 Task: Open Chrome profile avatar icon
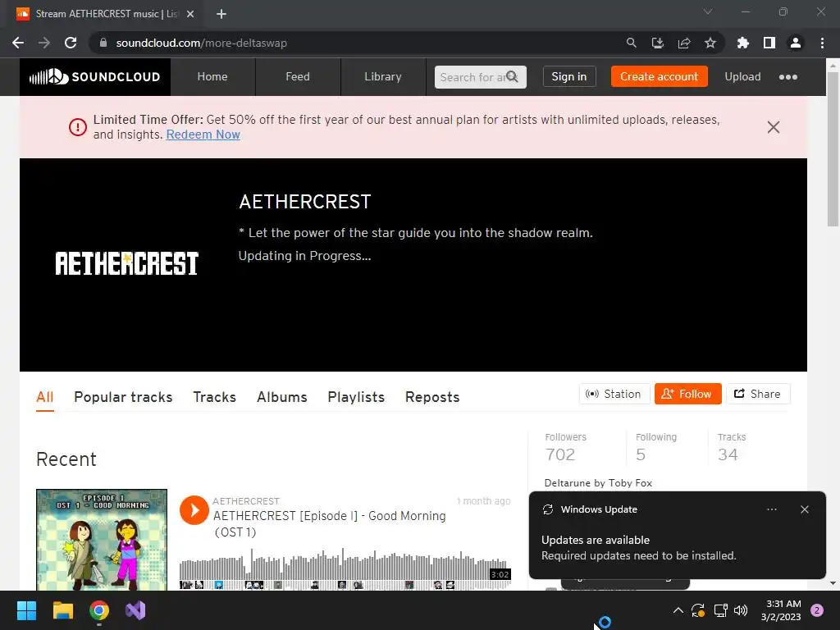(x=796, y=43)
